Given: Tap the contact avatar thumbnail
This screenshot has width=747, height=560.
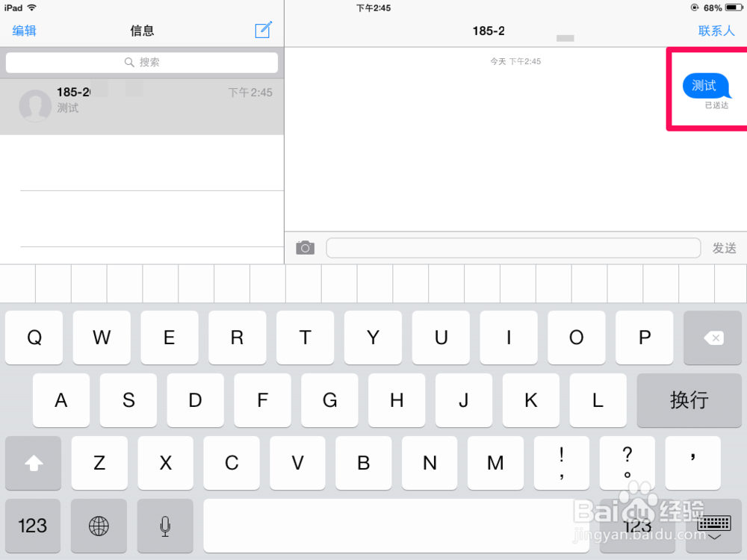Looking at the screenshot, I should click(x=35, y=106).
